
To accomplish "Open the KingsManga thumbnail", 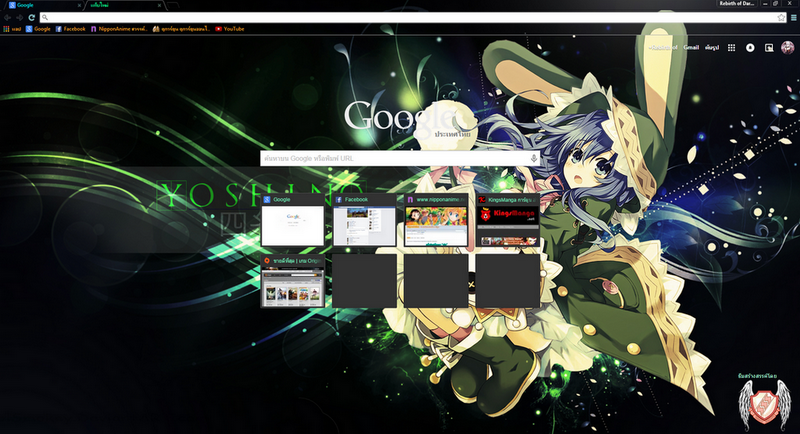I will tap(508, 220).
